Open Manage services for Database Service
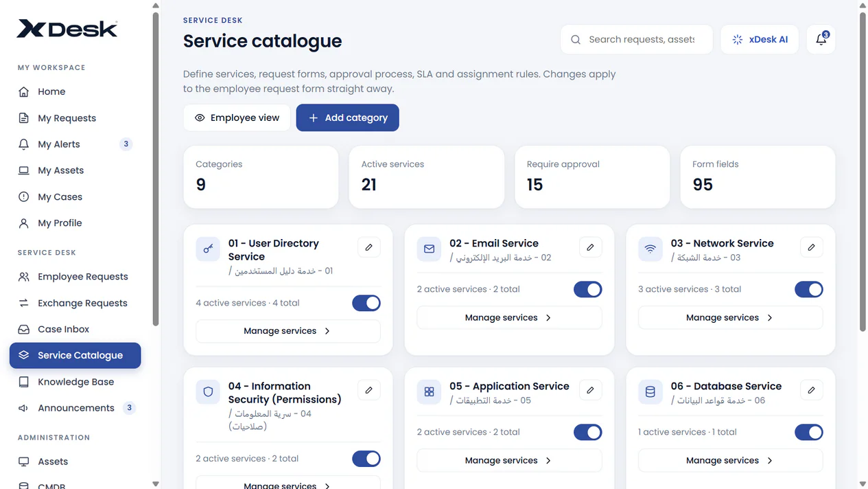The image size is (868, 489). 730,461
